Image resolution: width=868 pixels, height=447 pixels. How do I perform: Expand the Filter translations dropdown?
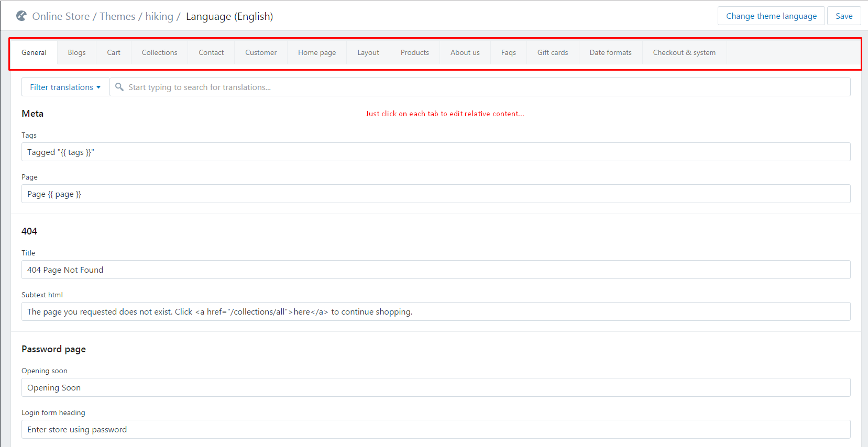(x=65, y=87)
